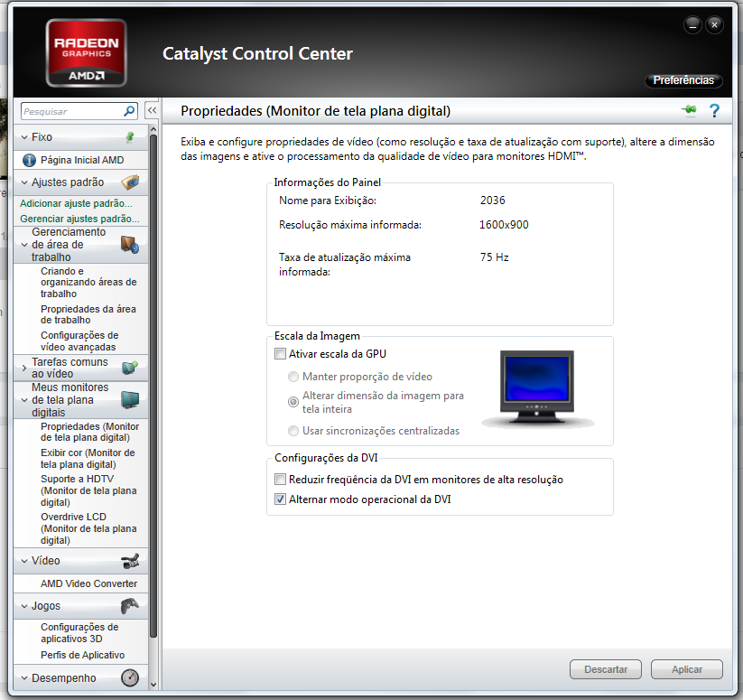
Task: Click the digital flat panel monitor icon
Action: pos(130,399)
